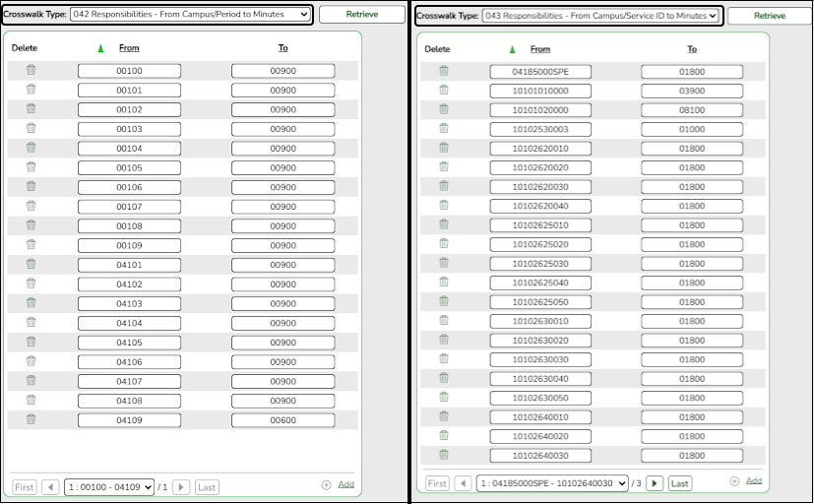Click the previous page arrow in 043 panel
The width and height of the screenshot is (814, 504).
pos(463,483)
